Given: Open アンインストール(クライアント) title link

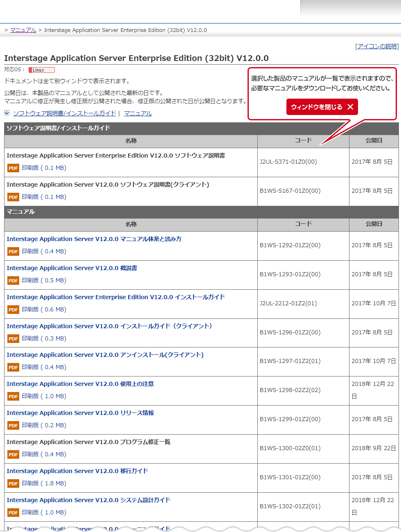Looking at the screenshot, I should click(x=105, y=355).
